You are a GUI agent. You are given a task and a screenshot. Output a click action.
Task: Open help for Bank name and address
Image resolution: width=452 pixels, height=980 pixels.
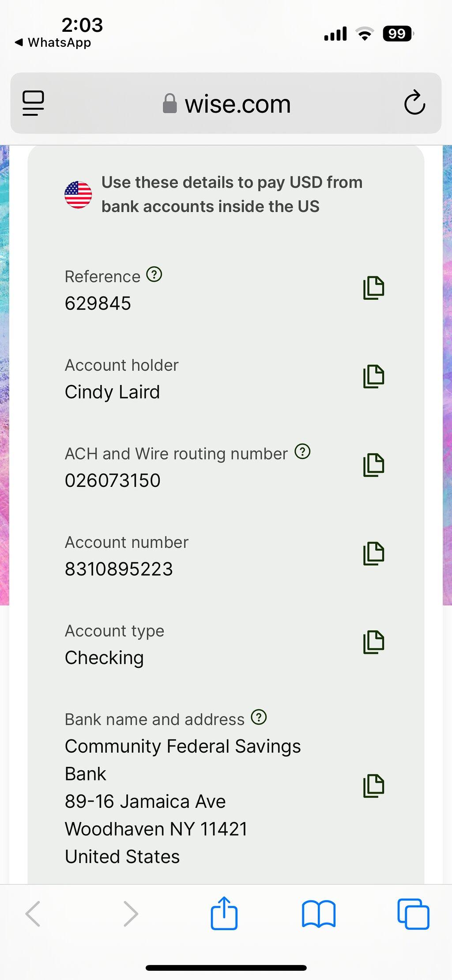tap(259, 717)
